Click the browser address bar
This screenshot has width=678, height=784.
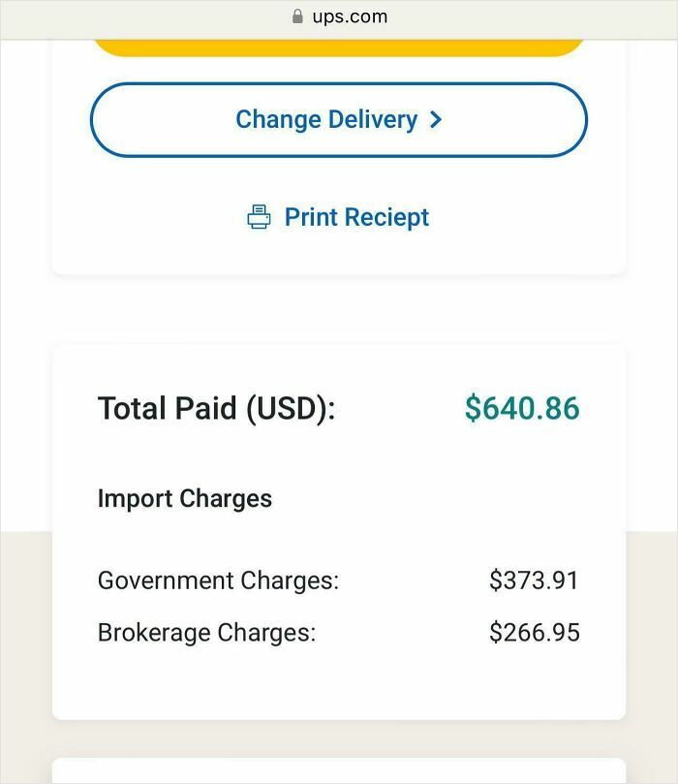point(338,16)
